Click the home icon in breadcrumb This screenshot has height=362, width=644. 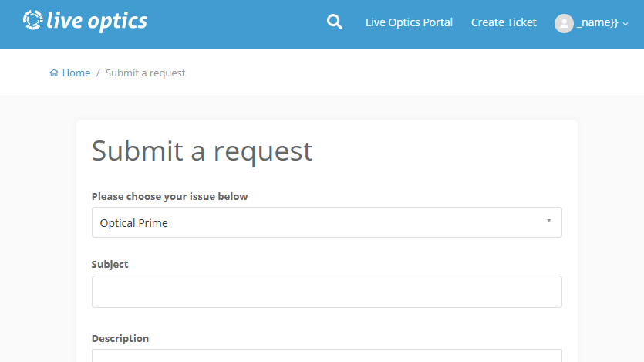pyautogui.click(x=54, y=73)
